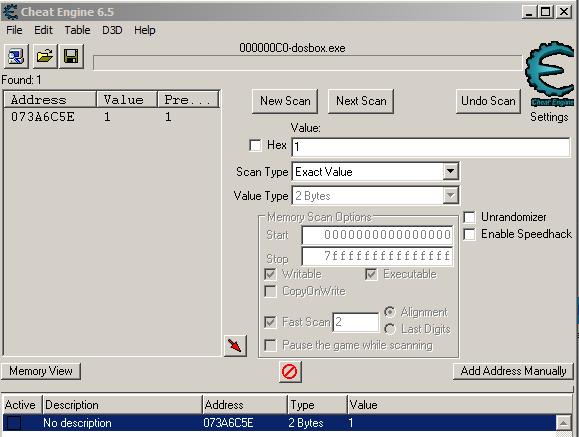Open the File menu
The width and height of the screenshot is (579, 437).
tap(14, 30)
